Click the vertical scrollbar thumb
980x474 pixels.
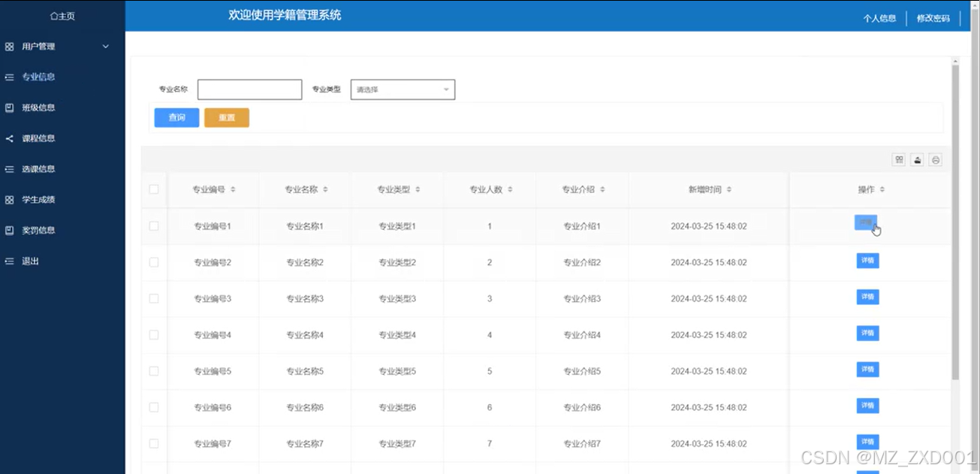955,222
